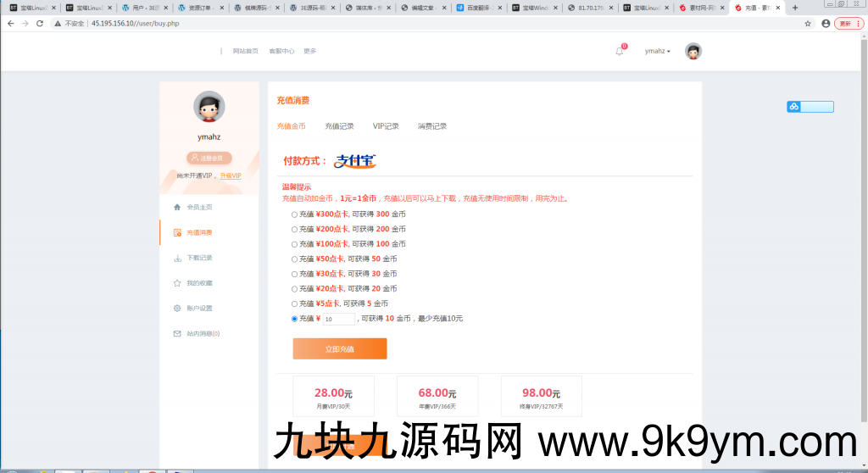Reload the page with refresh icon

[40, 23]
